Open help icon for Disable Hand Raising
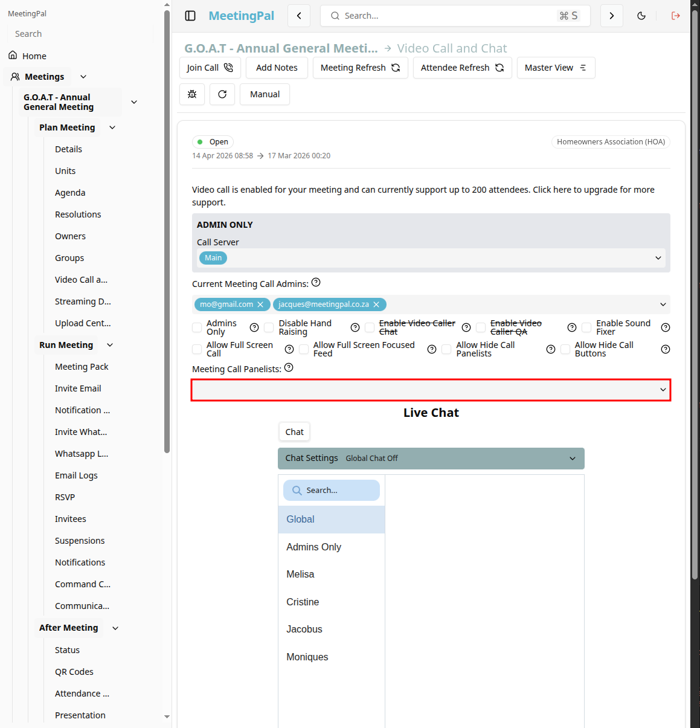Image resolution: width=700 pixels, height=728 pixels. click(x=355, y=327)
